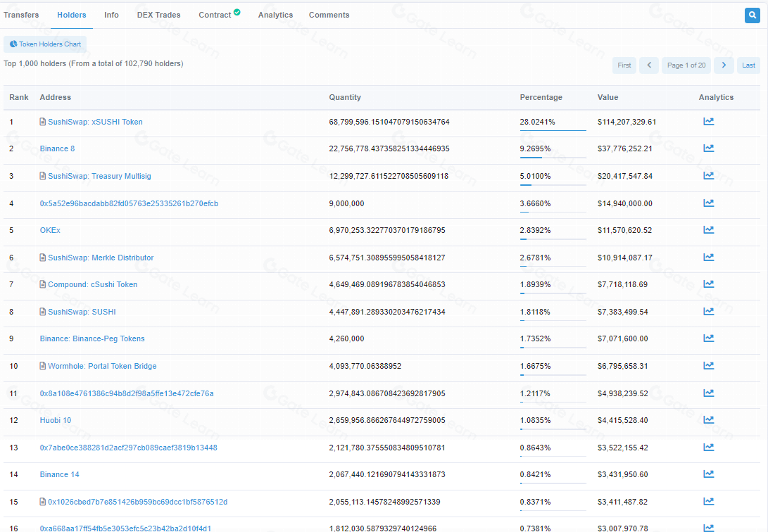Image resolution: width=768 pixels, height=532 pixels.
Task: Open analytics chart icon for xSUSHI Token row
Action: coord(708,122)
